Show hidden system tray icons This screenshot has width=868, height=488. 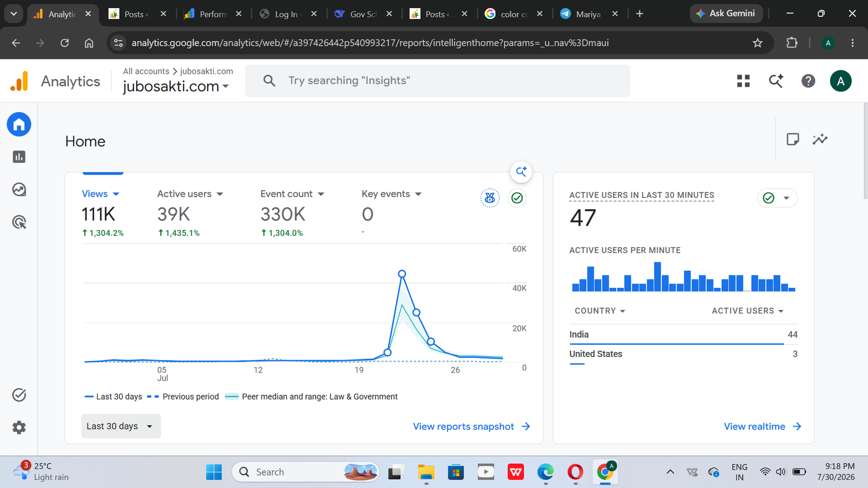point(671,472)
